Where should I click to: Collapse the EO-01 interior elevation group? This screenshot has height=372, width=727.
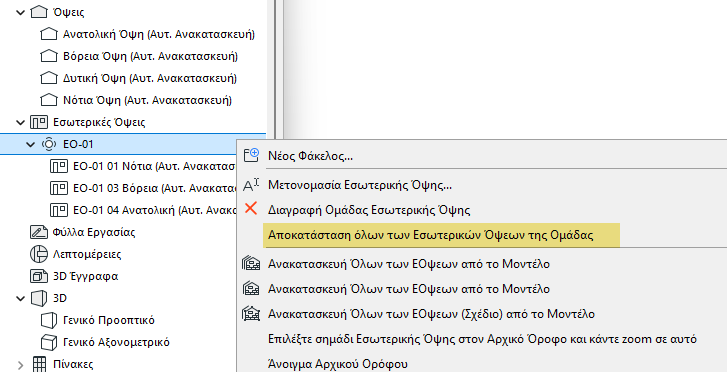point(31,145)
